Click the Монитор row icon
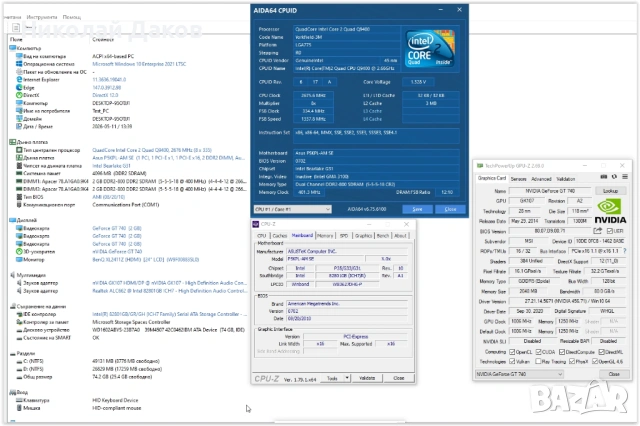Viewport: 640px width, 426px height. [19, 260]
